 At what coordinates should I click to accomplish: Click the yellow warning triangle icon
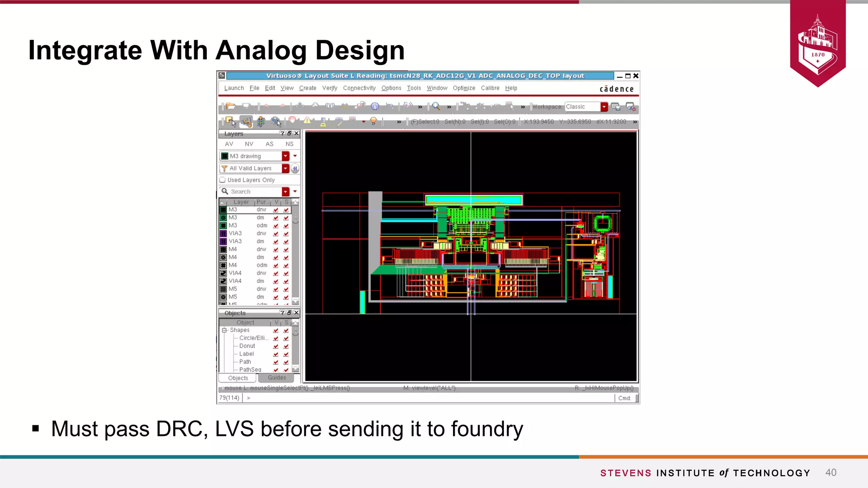point(307,121)
